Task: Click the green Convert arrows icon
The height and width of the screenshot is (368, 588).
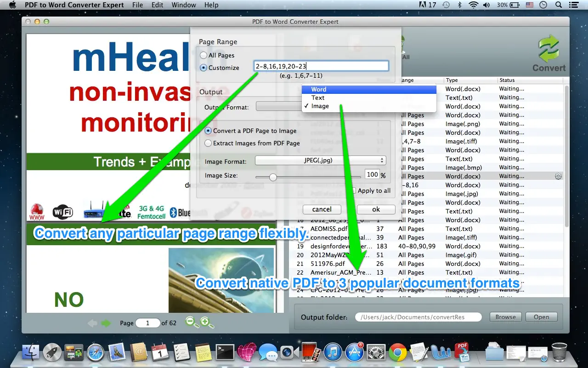Action: pyautogui.click(x=549, y=49)
